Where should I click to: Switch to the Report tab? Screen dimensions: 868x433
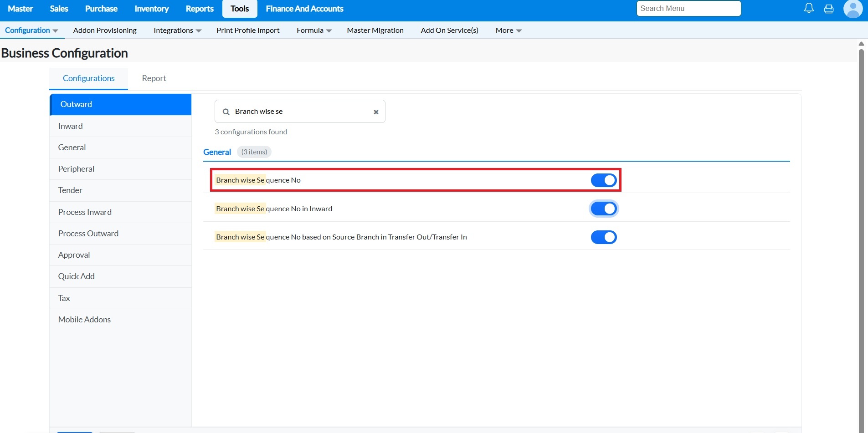pyautogui.click(x=154, y=78)
